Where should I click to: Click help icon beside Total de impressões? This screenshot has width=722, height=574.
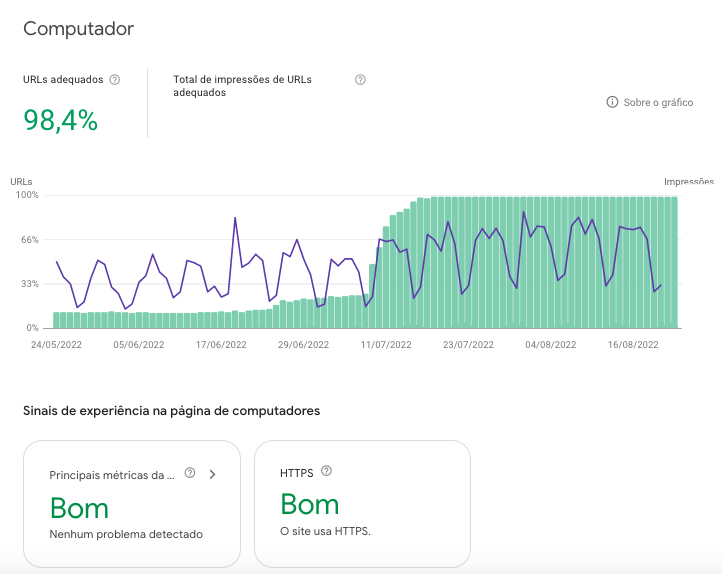[x=360, y=80]
